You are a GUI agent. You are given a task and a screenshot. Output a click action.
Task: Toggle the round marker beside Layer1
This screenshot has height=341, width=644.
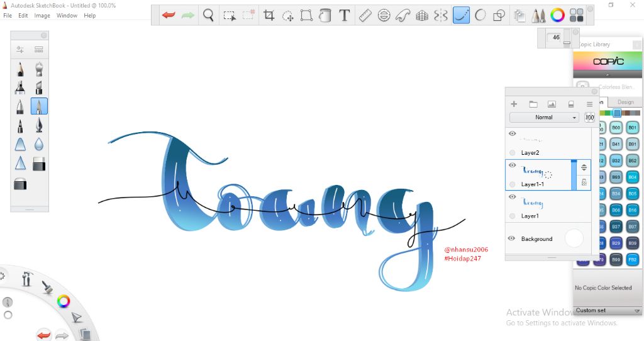pyautogui.click(x=512, y=216)
